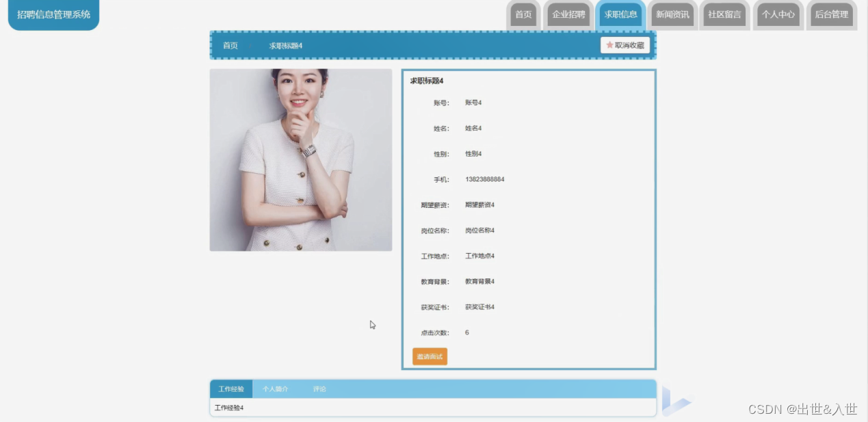
Task: Click the star icon on 取消收藏 button
Action: click(x=609, y=45)
